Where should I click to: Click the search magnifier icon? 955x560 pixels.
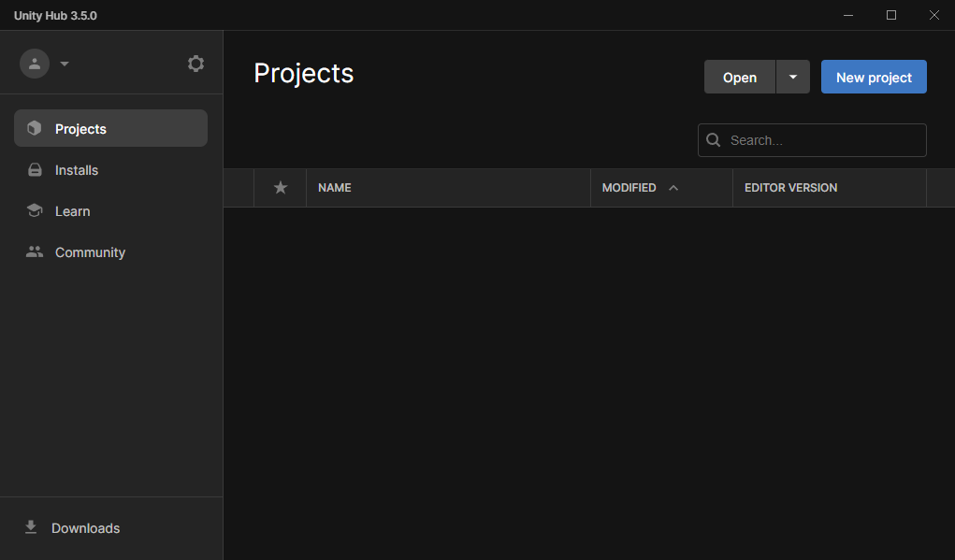pos(713,140)
